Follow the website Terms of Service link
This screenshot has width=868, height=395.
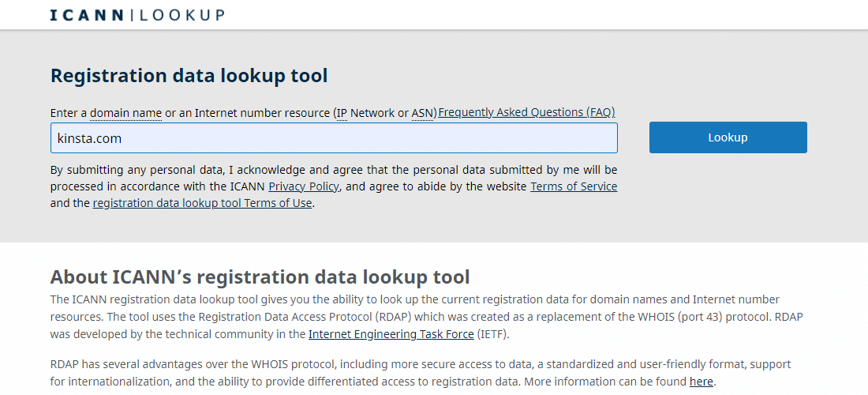[x=574, y=186]
